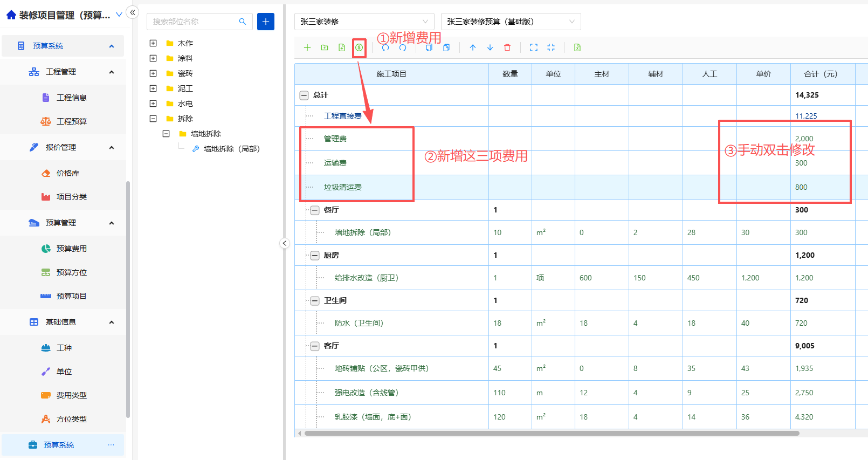
Task: Click the add fee dollar icon
Action: tap(359, 47)
